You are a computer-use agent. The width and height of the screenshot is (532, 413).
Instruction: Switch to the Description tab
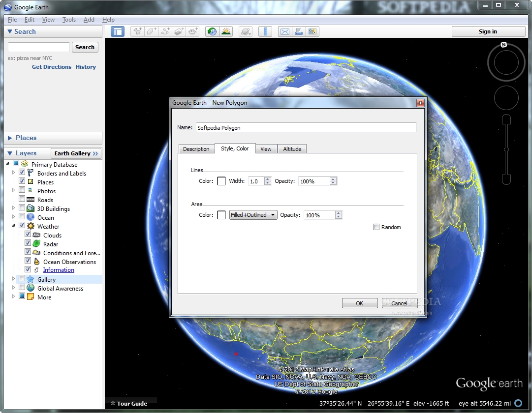[196, 149]
